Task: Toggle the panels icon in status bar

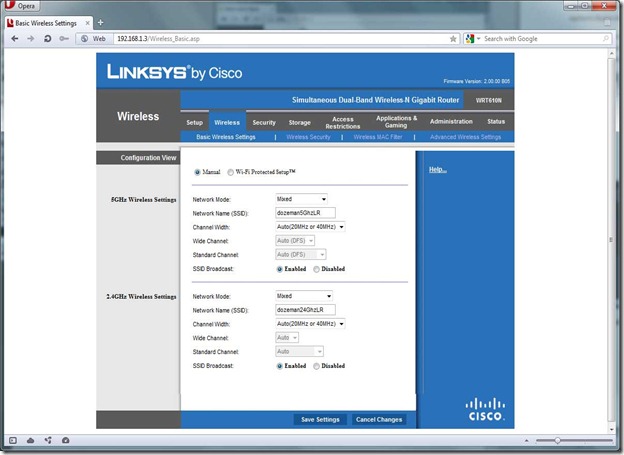Action: tap(13, 440)
